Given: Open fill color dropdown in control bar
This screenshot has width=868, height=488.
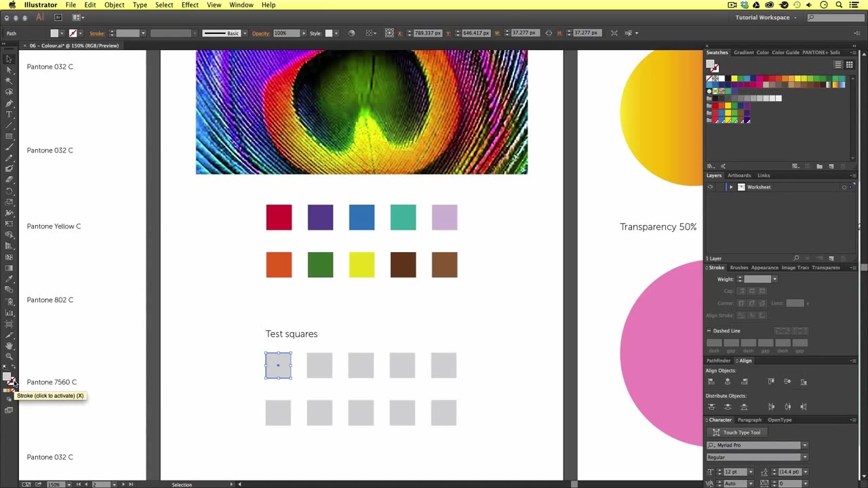Looking at the screenshot, I should pyautogui.click(x=62, y=33).
